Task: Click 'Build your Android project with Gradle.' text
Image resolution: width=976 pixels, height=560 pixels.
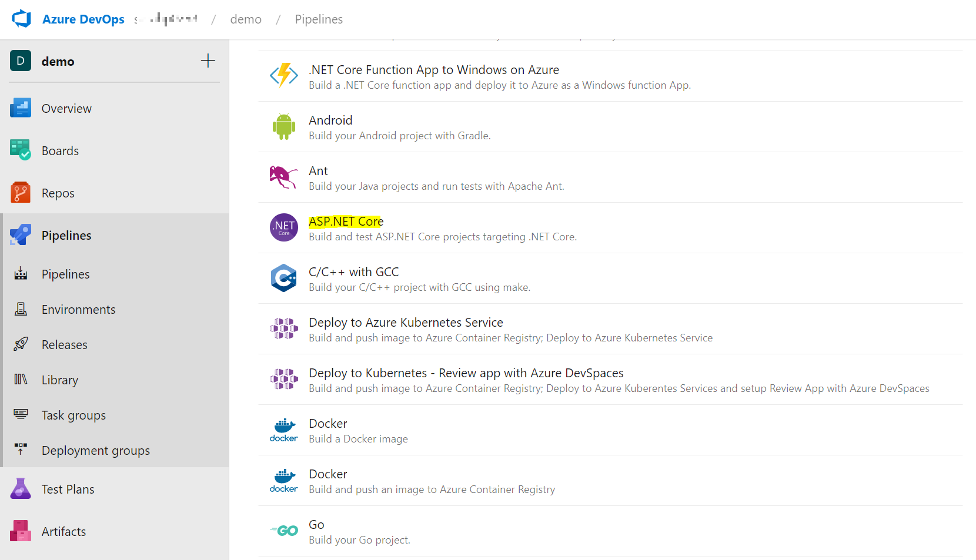Action: 400,136
